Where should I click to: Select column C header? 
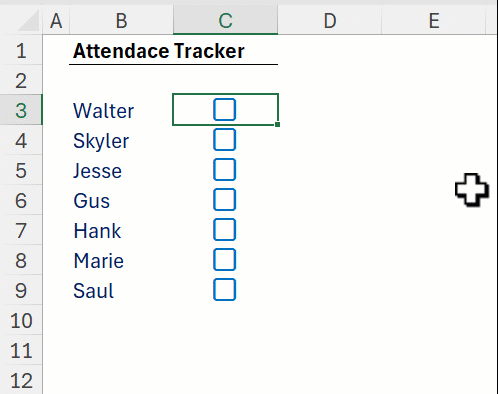pyautogui.click(x=225, y=21)
